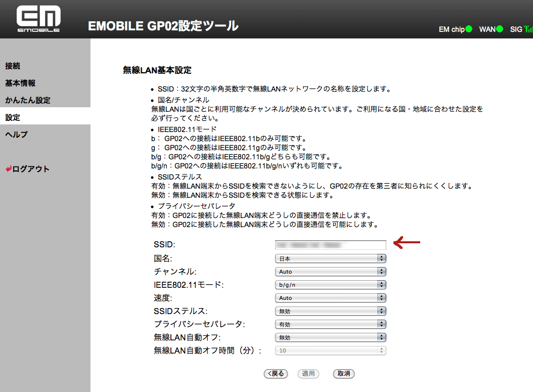The height and width of the screenshot is (392, 533).
Task: Click the EMOBILE GP02設定ツール title
Action: click(163, 26)
